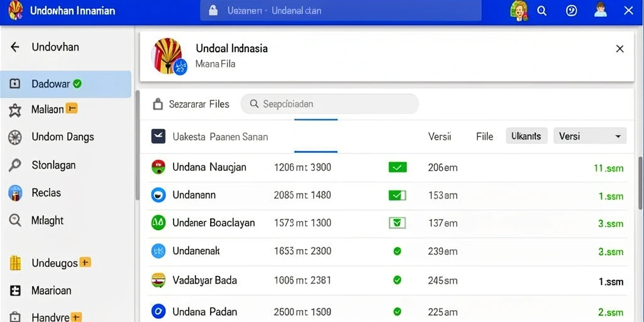This screenshot has width=644, height=322.
Task: Open the Reclas sidebar icon
Action: (x=15, y=192)
